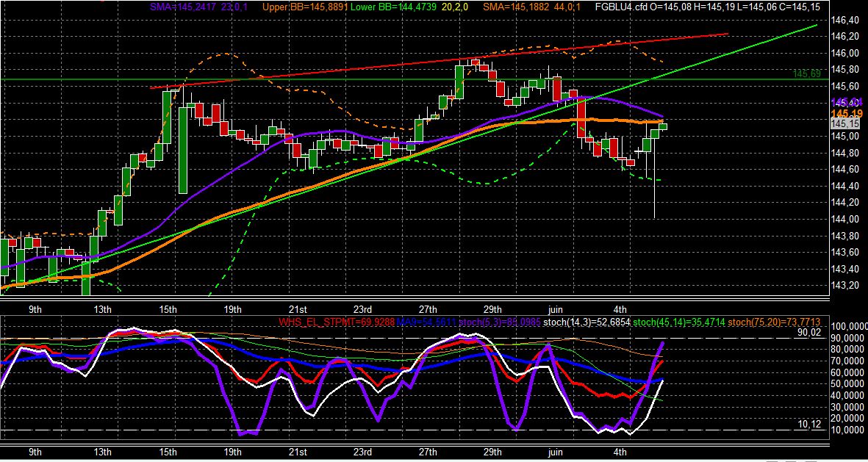Click the 146,20 price axis label

tap(844, 37)
